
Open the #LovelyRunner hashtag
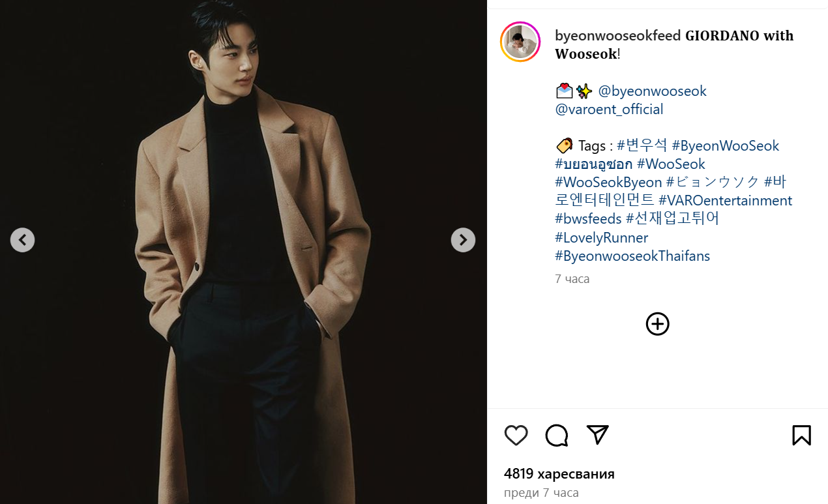pyautogui.click(x=601, y=237)
